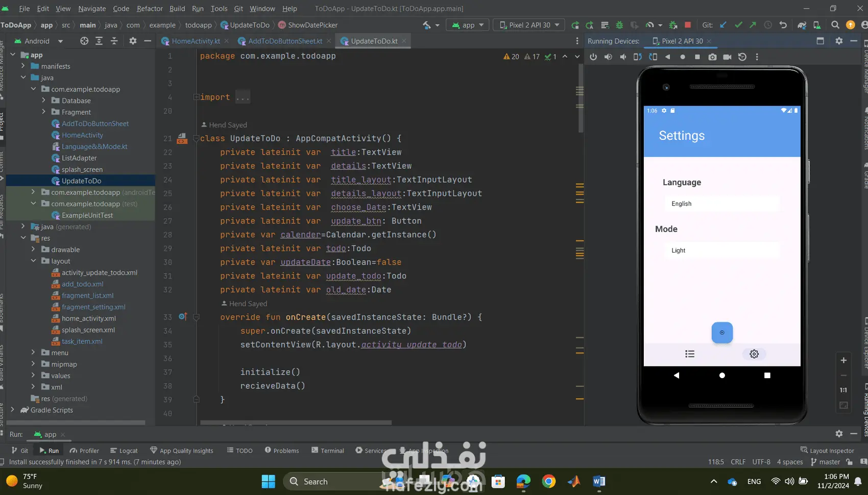The width and height of the screenshot is (868, 495).
Task: Click the emulator Volume Up icon
Action: tap(608, 57)
